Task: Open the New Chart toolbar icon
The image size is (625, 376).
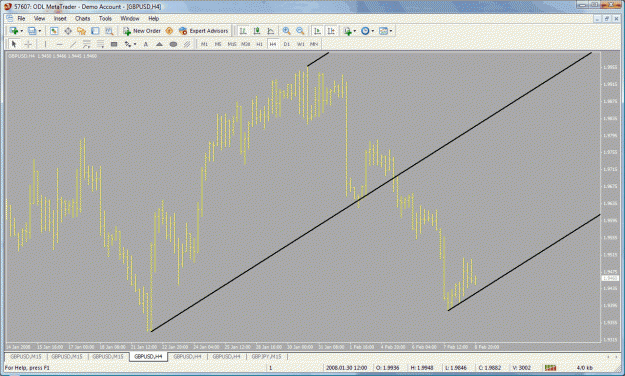Action: tap(14, 31)
